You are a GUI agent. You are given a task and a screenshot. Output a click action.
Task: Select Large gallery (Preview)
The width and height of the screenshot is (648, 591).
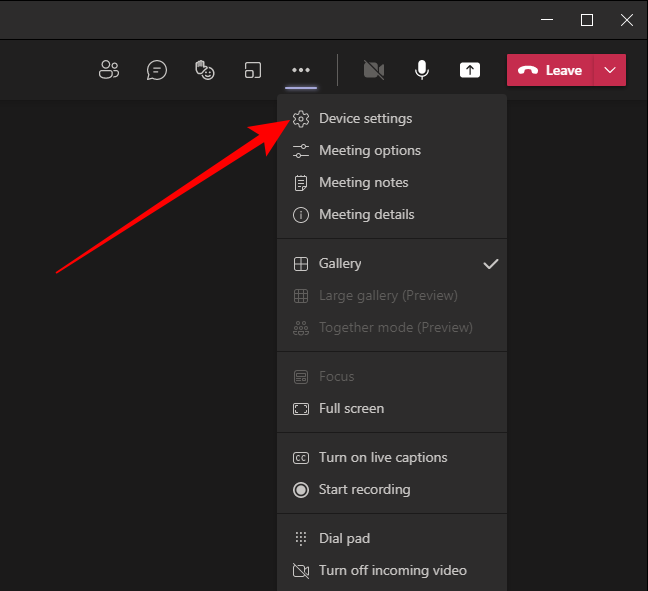point(392,296)
